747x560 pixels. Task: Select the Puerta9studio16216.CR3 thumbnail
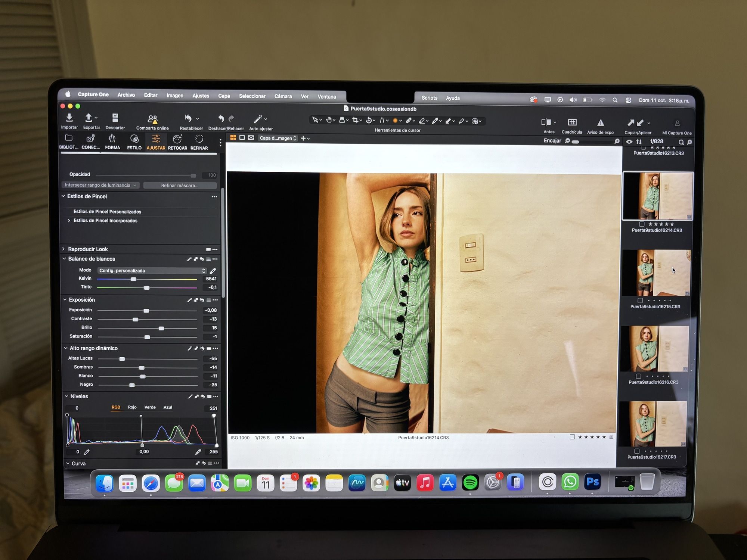point(654,349)
